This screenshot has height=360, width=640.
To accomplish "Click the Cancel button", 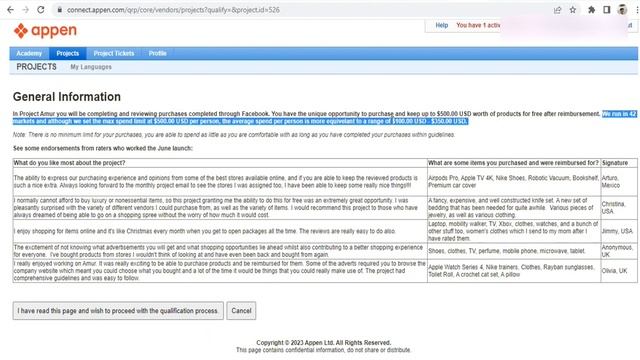I will (x=241, y=311).
